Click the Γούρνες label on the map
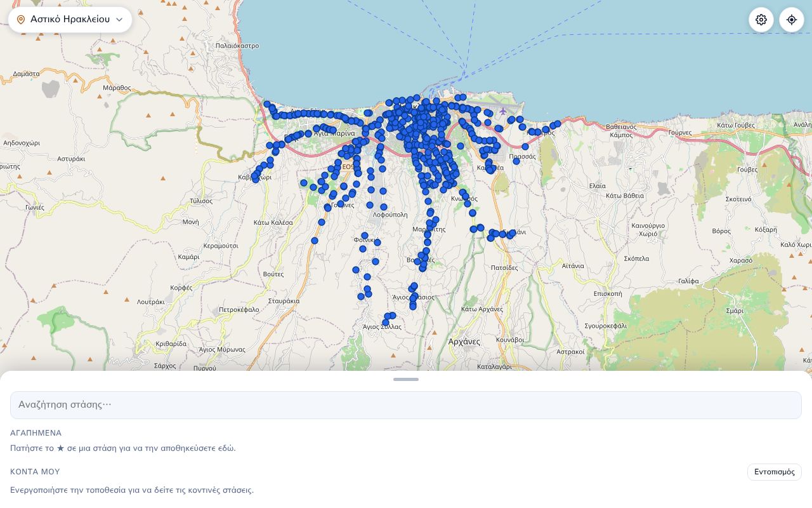Viewport: 812px width, 508px height. tap(679, 133)
